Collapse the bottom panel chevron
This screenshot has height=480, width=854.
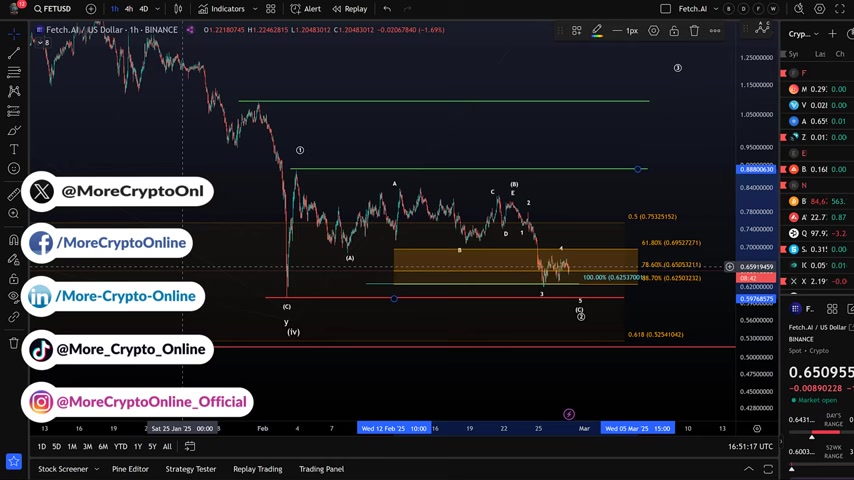pos(749,469)
